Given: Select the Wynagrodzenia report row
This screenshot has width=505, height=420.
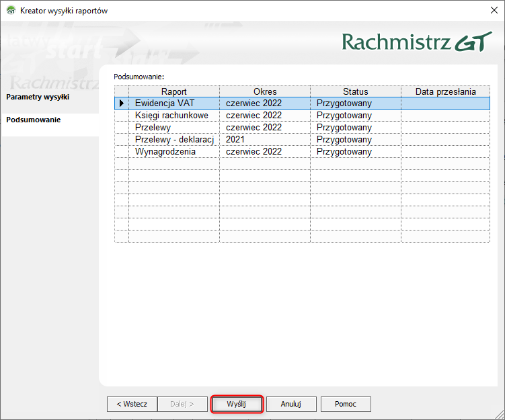Looking at the screenshot, I should pos(302,152).
